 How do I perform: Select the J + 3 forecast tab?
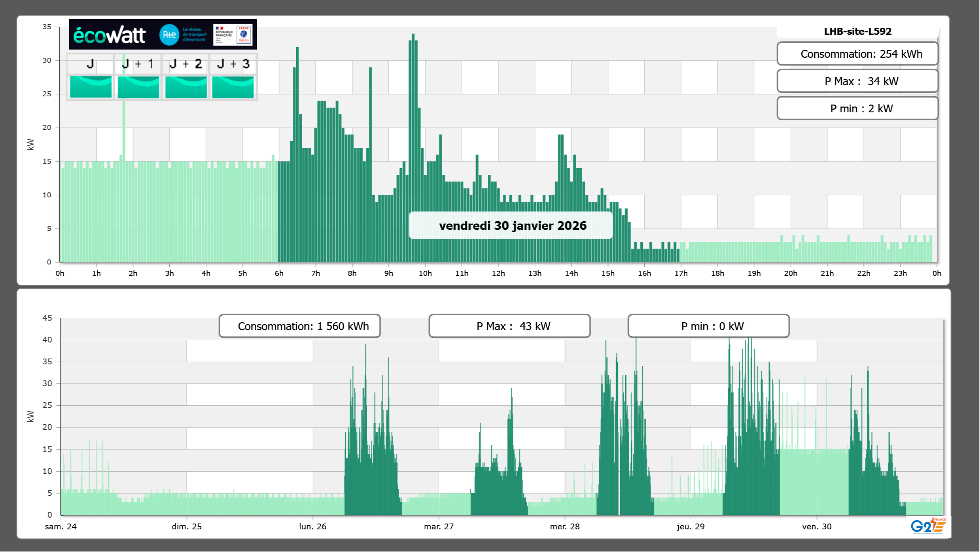[233, 64]
